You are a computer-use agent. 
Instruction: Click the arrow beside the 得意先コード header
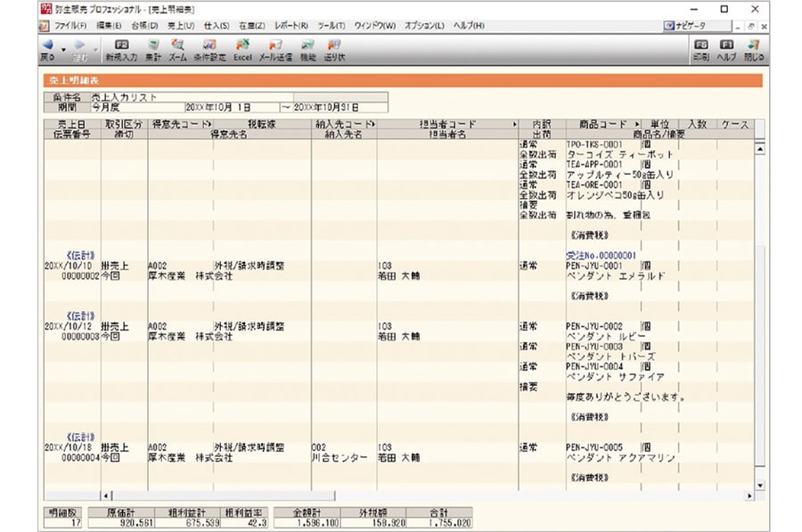(209, 124)
